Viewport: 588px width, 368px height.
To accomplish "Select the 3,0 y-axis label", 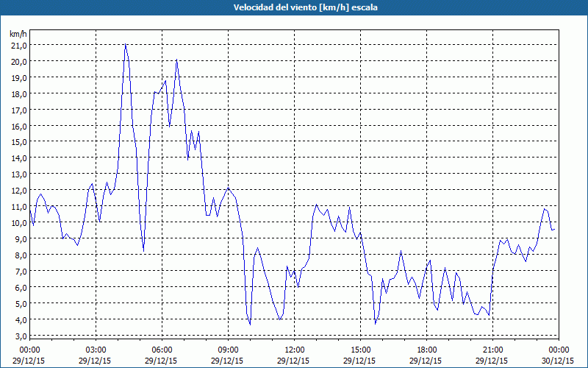I will [21, 336].
